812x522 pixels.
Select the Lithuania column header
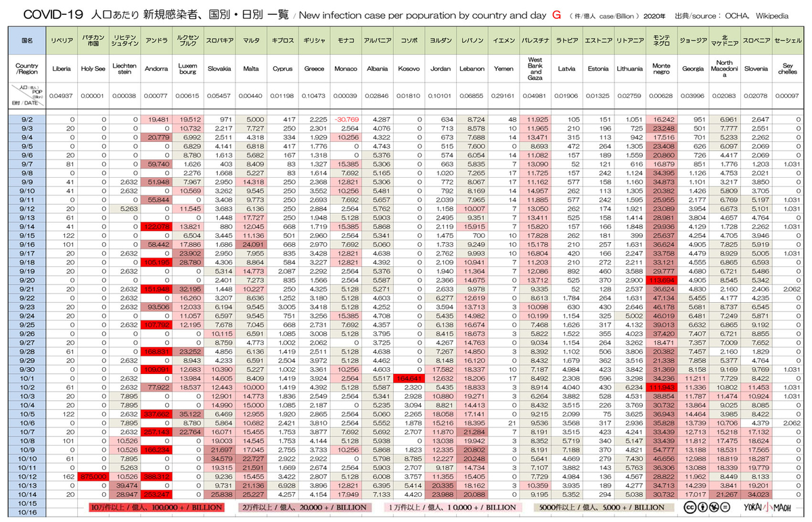pos(630,68)
